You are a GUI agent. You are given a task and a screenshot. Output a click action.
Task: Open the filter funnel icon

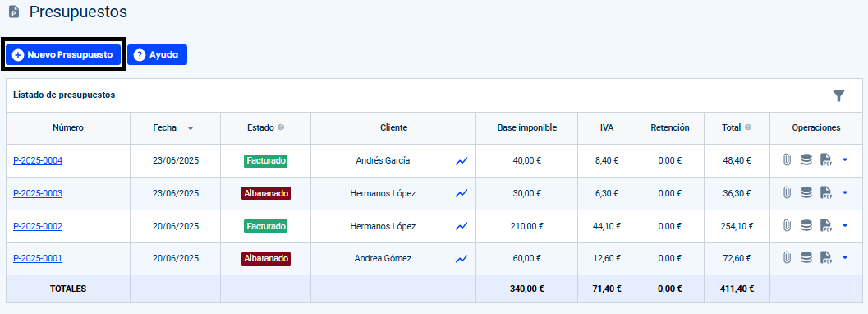[838, 96]
